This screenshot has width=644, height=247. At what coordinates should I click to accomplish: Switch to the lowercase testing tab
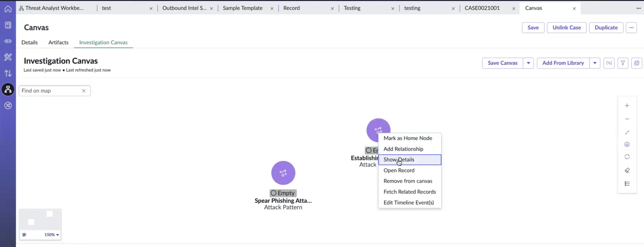(412, 8)
